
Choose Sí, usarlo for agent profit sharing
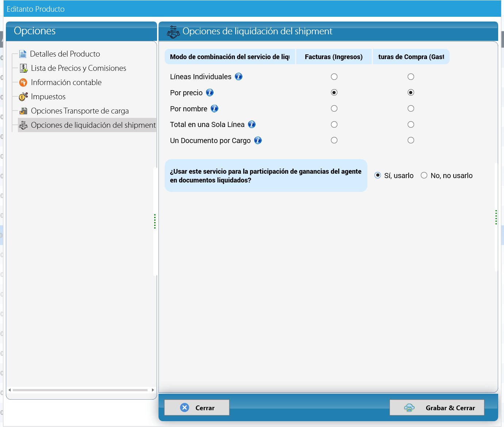click(x=378, y=176)
